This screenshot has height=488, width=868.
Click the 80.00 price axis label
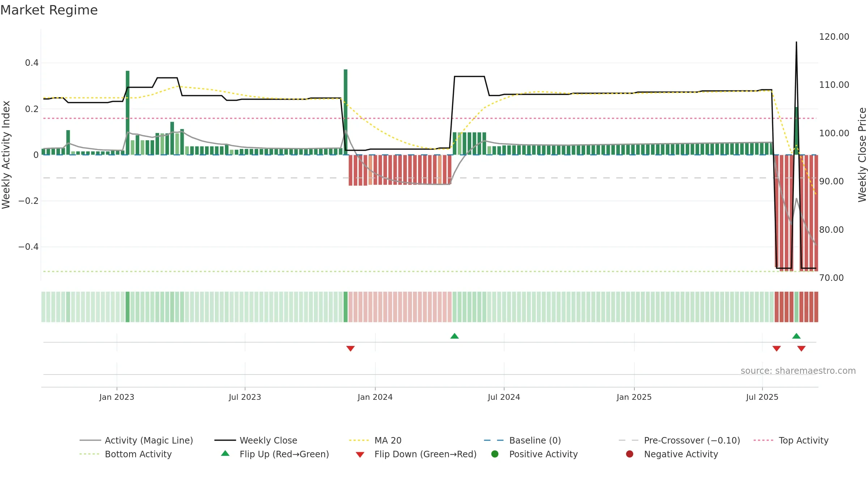(831, 230)
